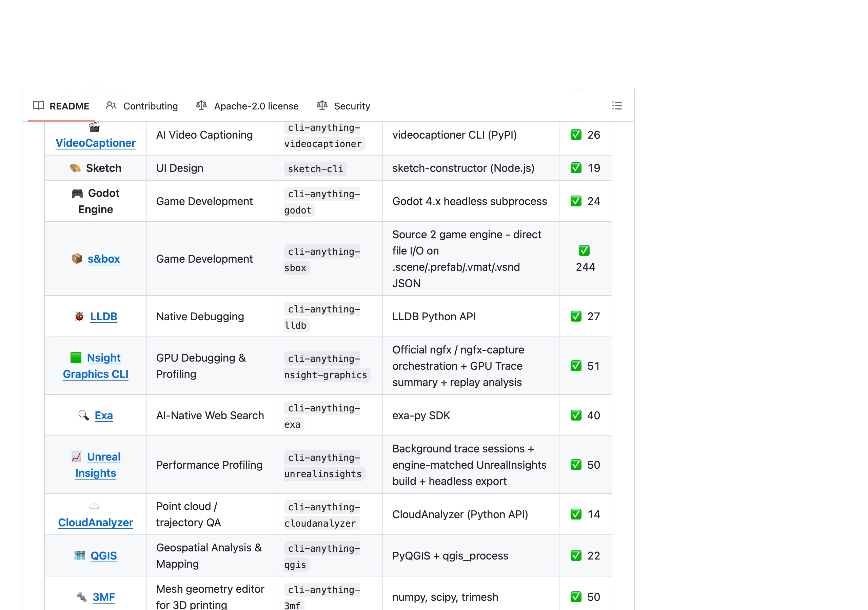Click the Godot game controller emoji
868x610 pixels.
77,194
